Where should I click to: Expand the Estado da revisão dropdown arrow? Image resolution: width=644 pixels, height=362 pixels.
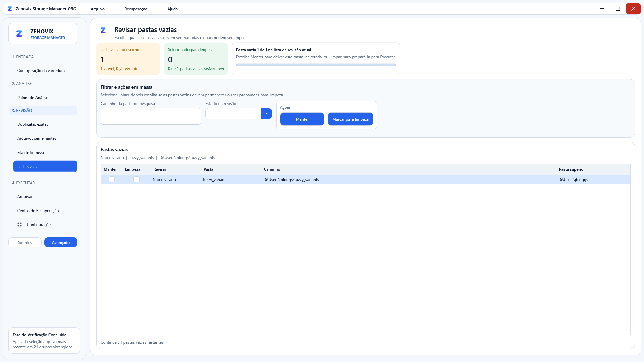pyautogui.click(x=266, y=114)
